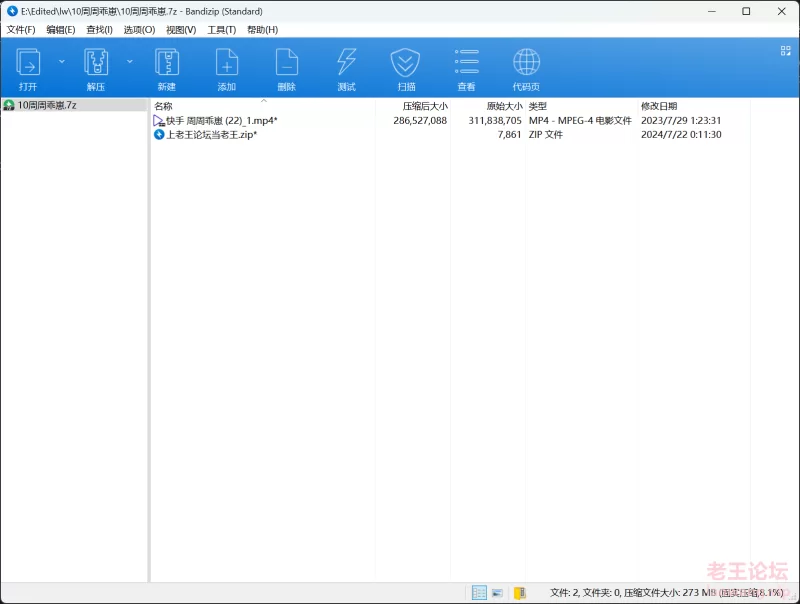Switch to details list view in status bar
800x604 pixels.
pos(479,592)
